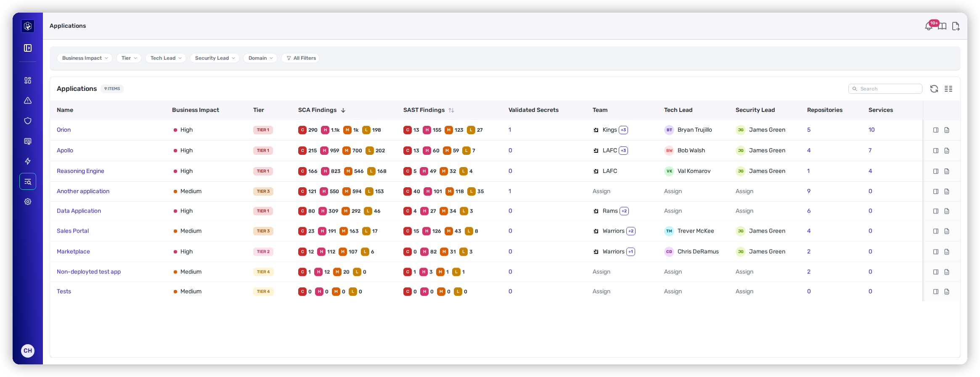980x377 pixels.
Task: Expand the +3 teams badge for Orion
Action: click(x=623, y=130)
